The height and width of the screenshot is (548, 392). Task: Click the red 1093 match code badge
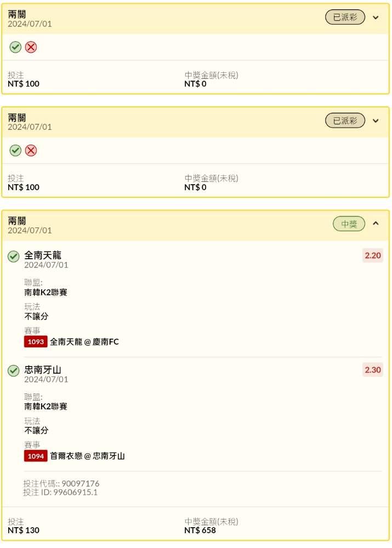[x=36, y=342]
